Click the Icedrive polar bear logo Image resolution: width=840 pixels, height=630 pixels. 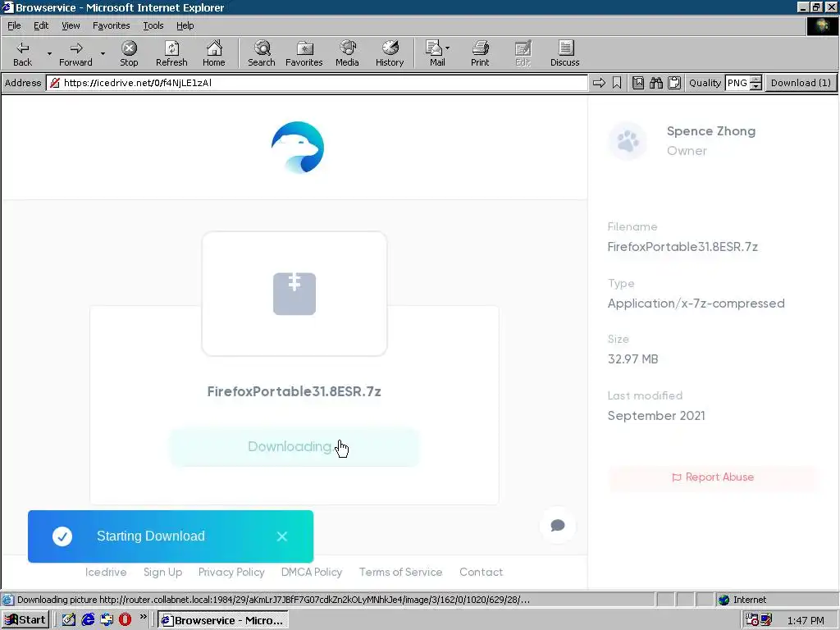(x=298, y=148)
